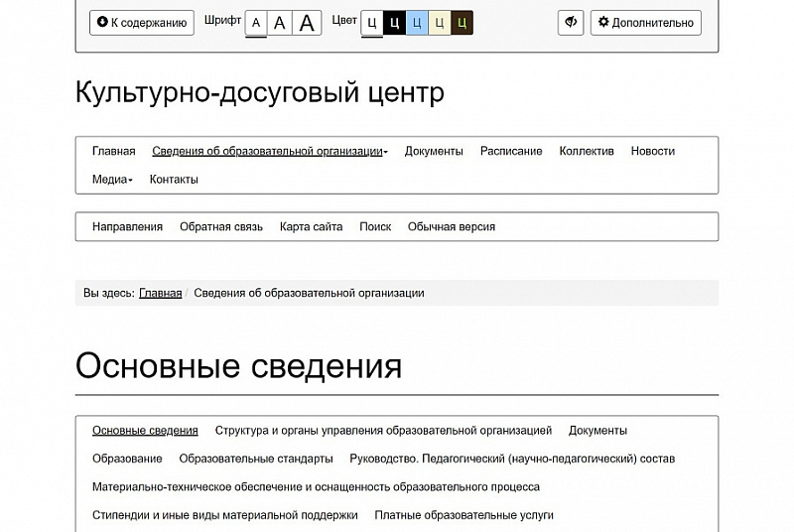This screenshot has height=532, width=794.
Task: Open 'Платные образовательные услуги' section link
Action: coord(463,515)
